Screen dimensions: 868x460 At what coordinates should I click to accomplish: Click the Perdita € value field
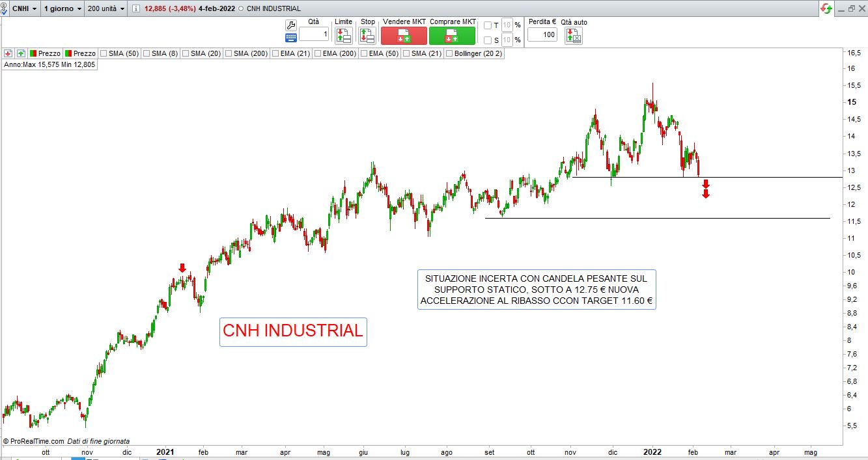pos(542,34)
